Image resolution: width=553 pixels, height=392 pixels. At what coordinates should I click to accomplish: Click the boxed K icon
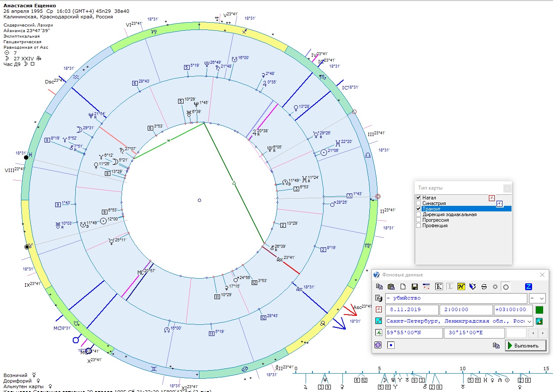tap(439, 287)
